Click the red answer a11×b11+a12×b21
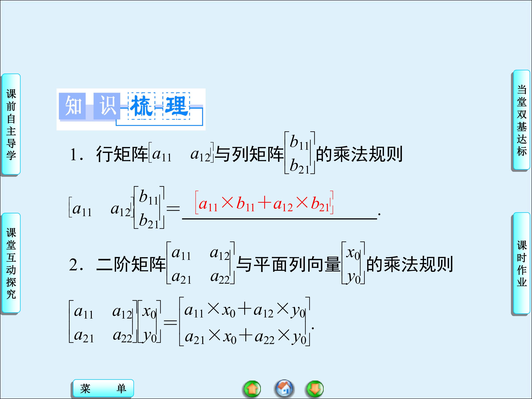532x399 pixels. point(264,203)
